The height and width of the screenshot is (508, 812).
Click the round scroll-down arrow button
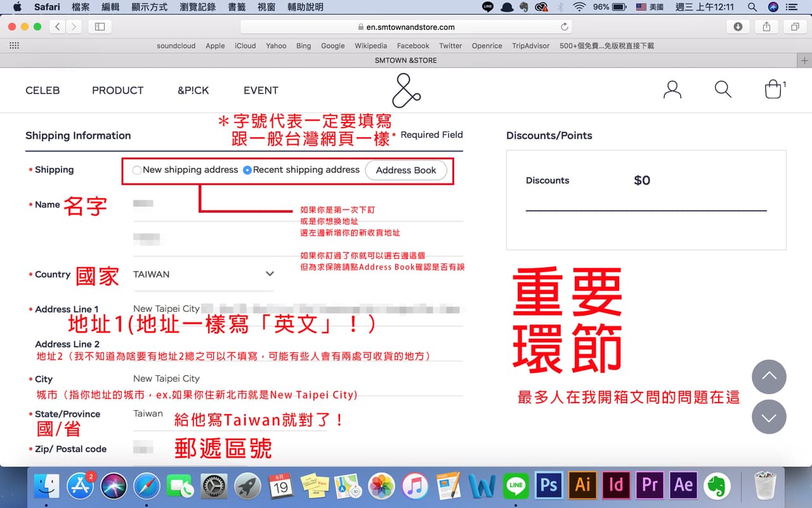[769, 417]
